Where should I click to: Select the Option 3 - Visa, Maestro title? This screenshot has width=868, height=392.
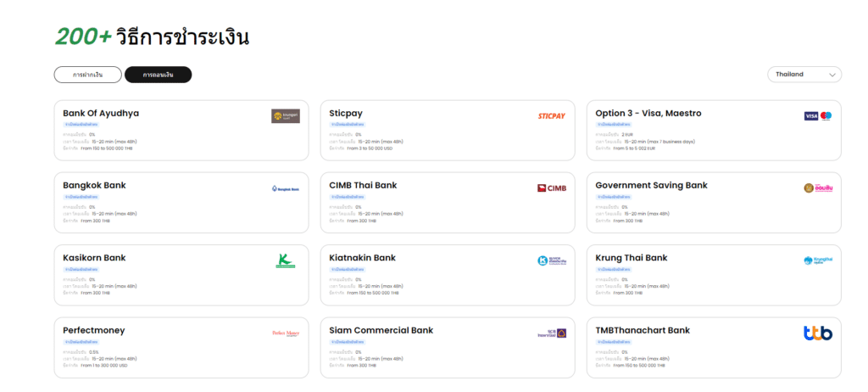coord(648,113)
